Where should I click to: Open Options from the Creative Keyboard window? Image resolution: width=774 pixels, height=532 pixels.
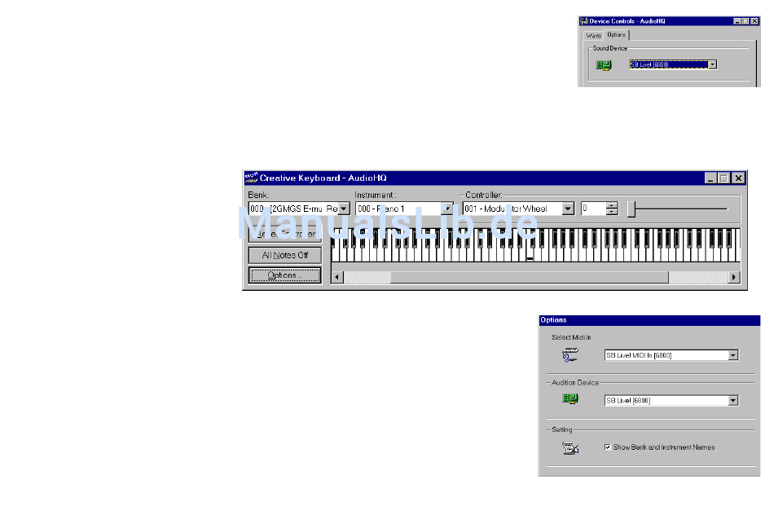(285, 275)
